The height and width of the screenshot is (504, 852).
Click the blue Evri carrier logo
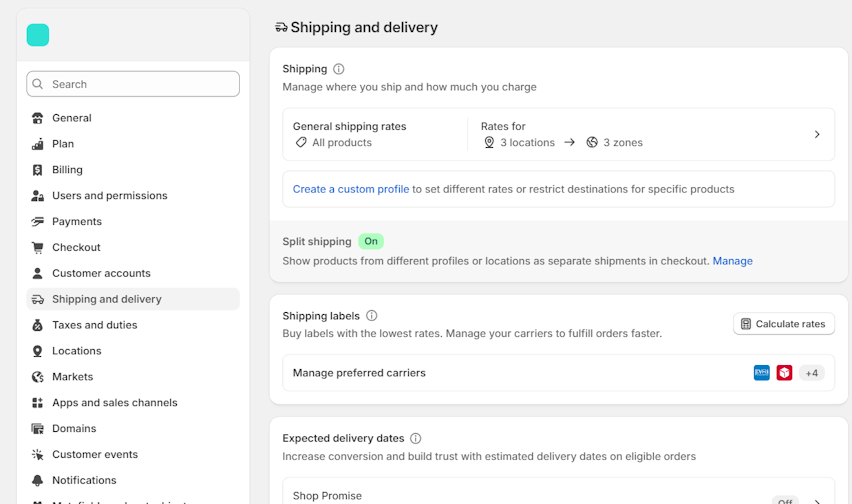coord(762,373)
